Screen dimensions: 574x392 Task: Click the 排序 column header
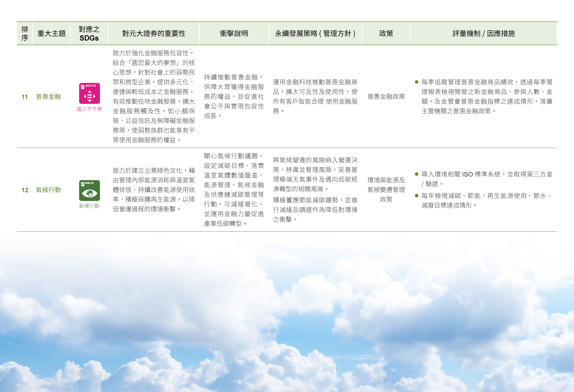click(25, 33)
